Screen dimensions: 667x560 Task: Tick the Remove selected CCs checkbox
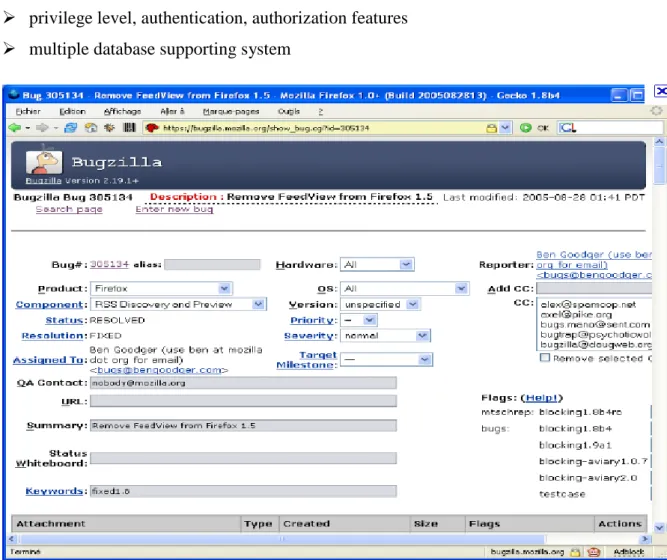pos(544,357)
